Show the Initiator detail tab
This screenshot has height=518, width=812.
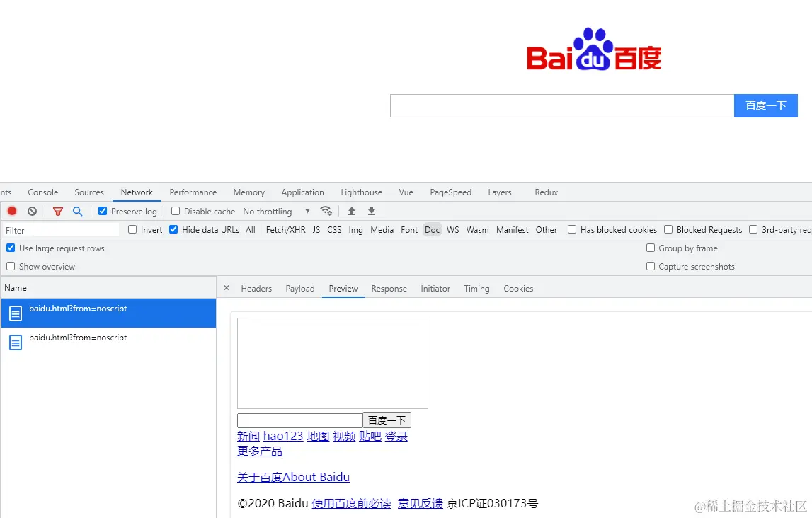pyautogui.click(x=435, y=288)
